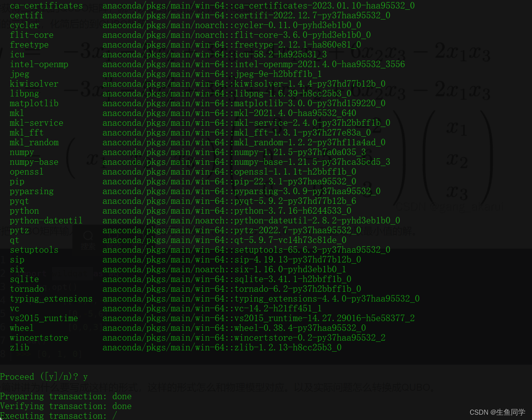Select spec text vs2015_runtime-14.27.29016-h5e58377_2
Image resolution: width=532 pixels, height=420 pixels.
coord(325,318)
